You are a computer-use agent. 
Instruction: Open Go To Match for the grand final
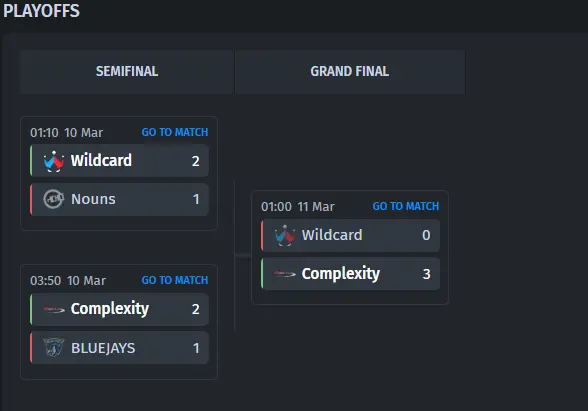pos(406,206)
